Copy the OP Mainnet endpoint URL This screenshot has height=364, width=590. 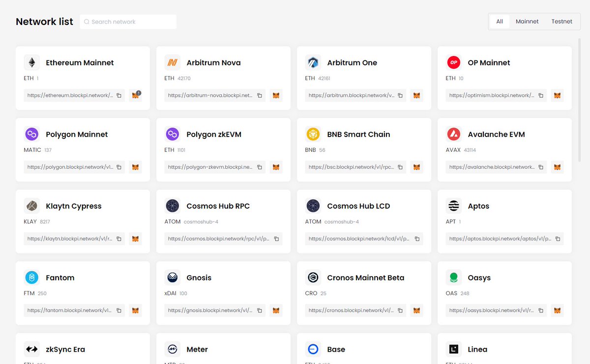coord(541,95)
